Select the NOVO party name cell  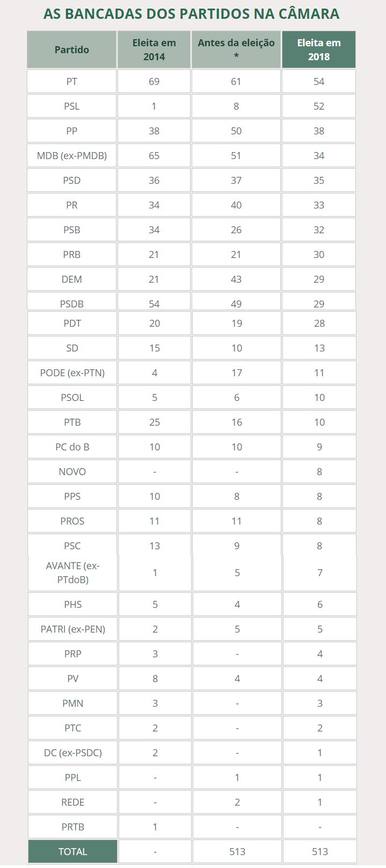click(72, 472)
